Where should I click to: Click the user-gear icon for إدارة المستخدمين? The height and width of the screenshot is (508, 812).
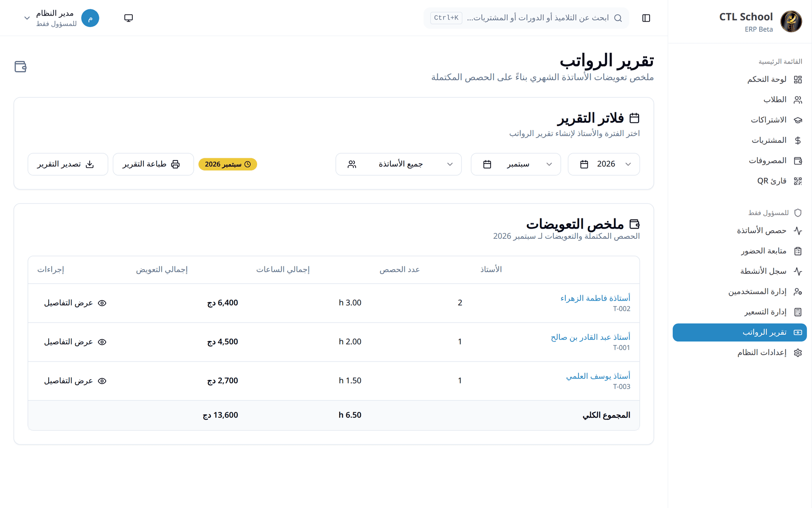coord(798,292)
